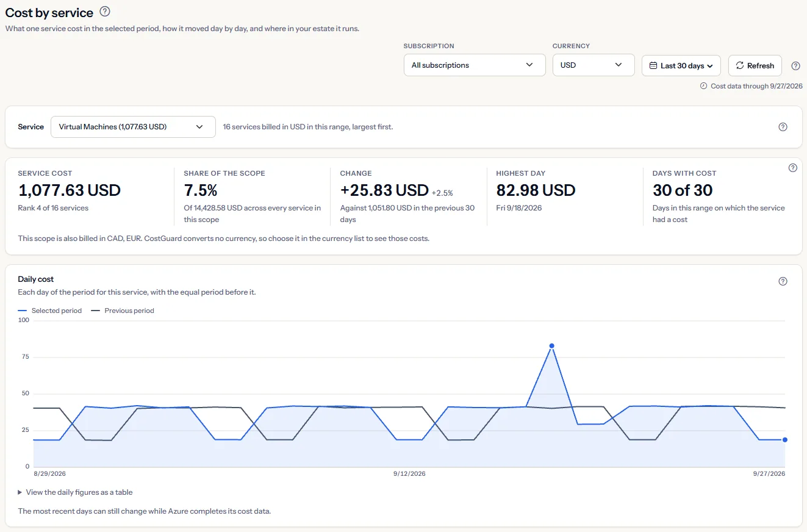Click the help icon beside the Cost by service title
This screenshot has height=532, width=807.
[105, 11]
